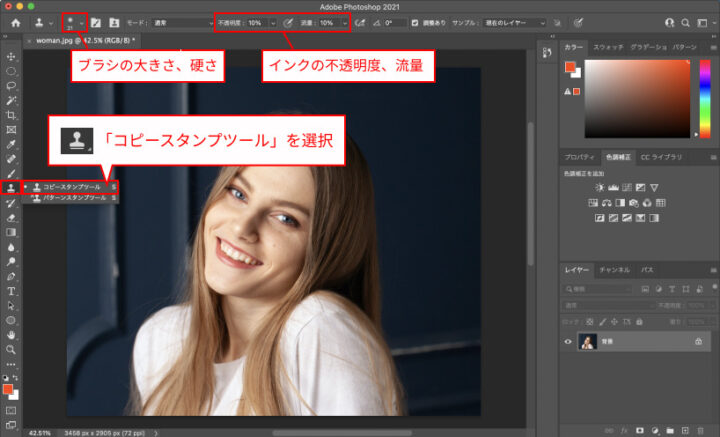720x437 pixels.
Task: Add a Photo Filter adjustment
Action: [634, 202]
